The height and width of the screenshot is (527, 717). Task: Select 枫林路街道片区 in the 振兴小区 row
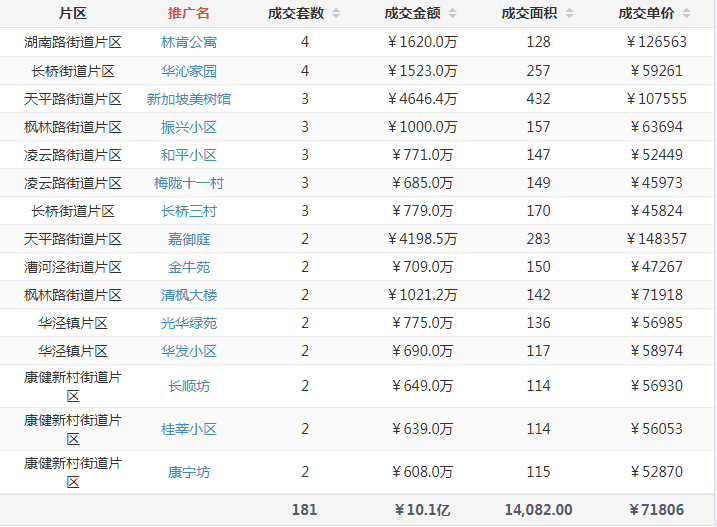(73, 127)
